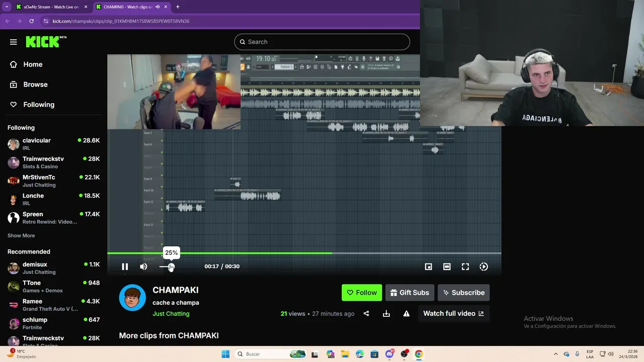644x362 pixels.
Task: Open File Explorer from the taskbar
Action: tap(345, 354)
